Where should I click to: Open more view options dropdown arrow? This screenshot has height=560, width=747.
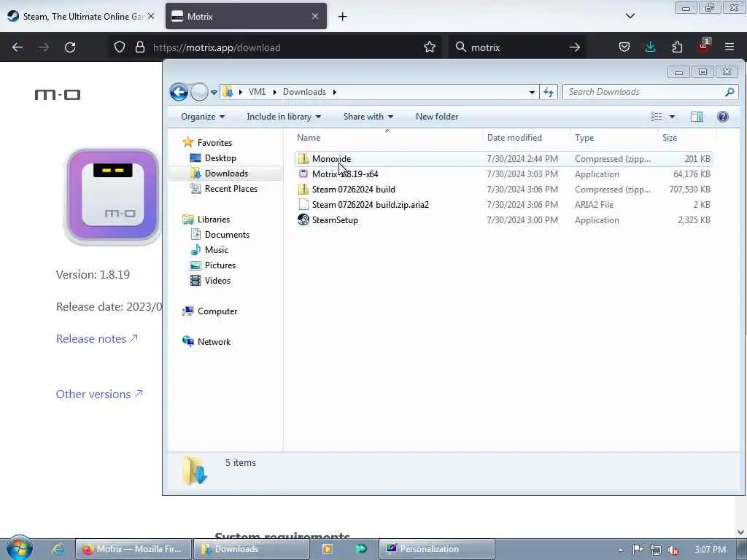point(672,117)
